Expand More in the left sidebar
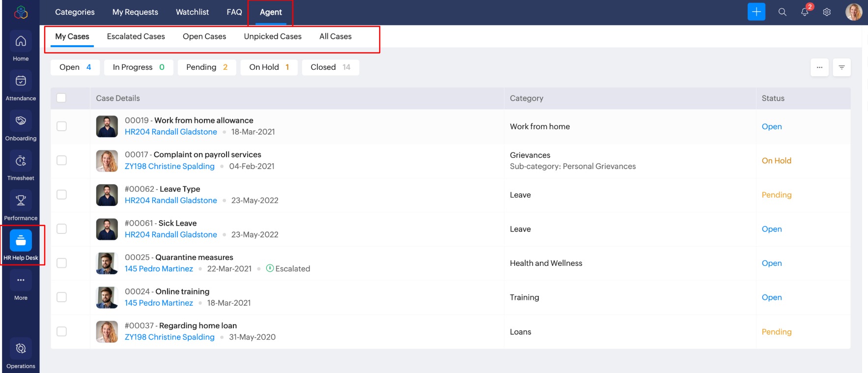 21,281
